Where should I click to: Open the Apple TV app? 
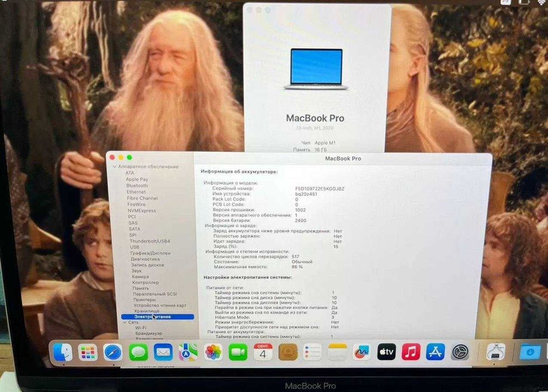tap(387, 352)
